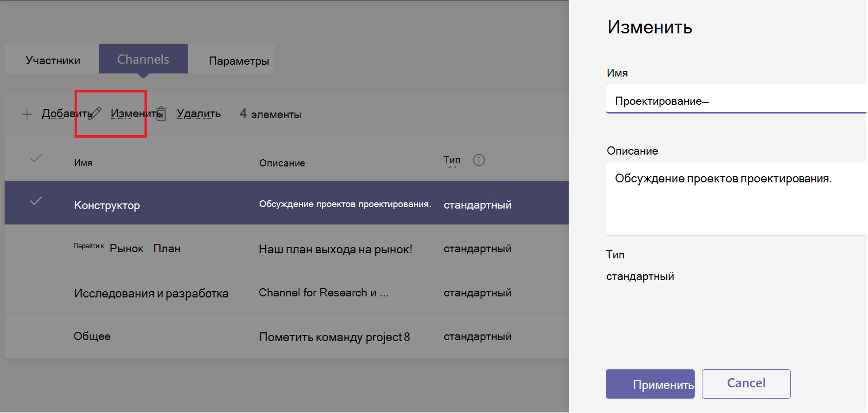Click the '4 элементы' count label

click(270, 114)
